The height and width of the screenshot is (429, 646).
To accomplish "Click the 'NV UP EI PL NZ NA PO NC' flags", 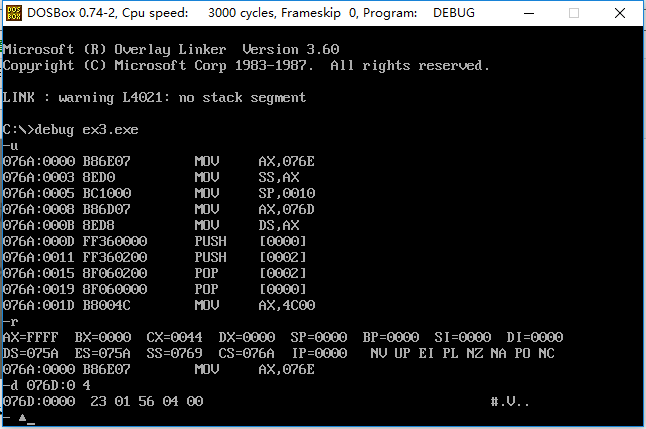I will [x=463, y=353].
